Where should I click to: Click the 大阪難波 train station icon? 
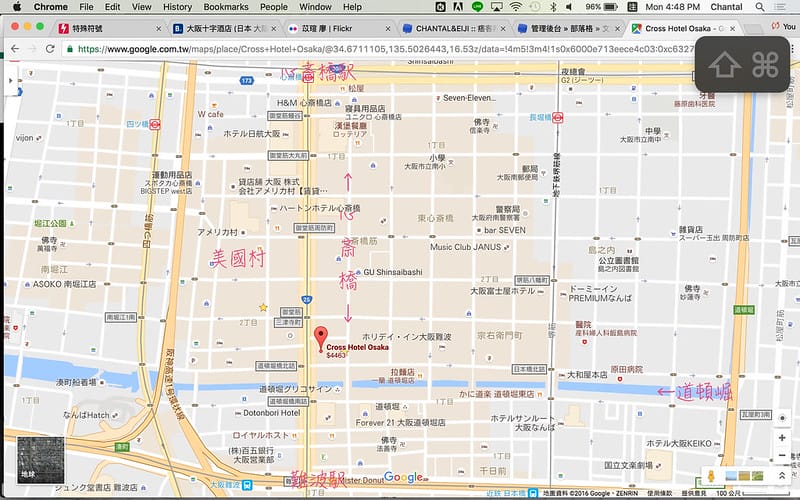(x=247, y=484)
